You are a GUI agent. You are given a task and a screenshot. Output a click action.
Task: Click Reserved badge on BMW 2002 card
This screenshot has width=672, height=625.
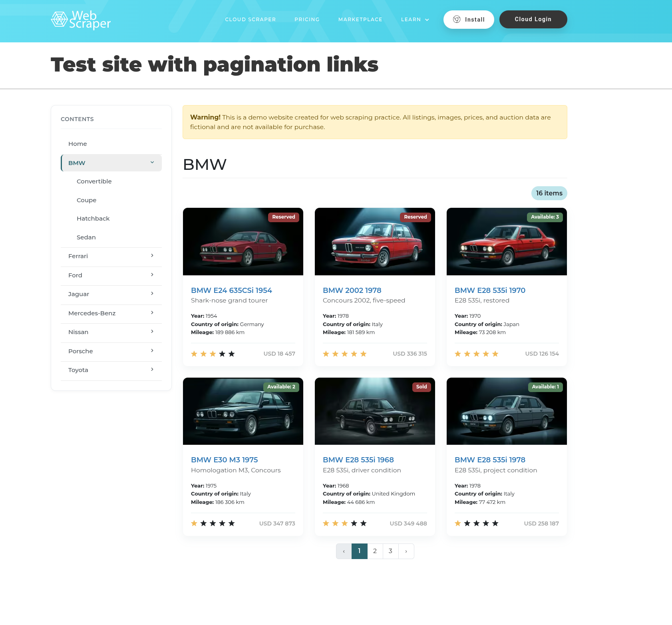tap(416, 217)
